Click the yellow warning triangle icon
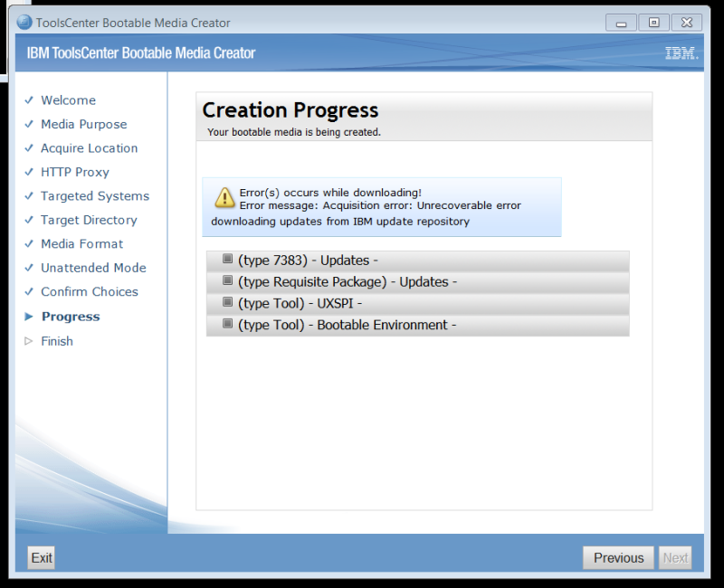This screenshot has width=724, height=588. click(224, 197)
